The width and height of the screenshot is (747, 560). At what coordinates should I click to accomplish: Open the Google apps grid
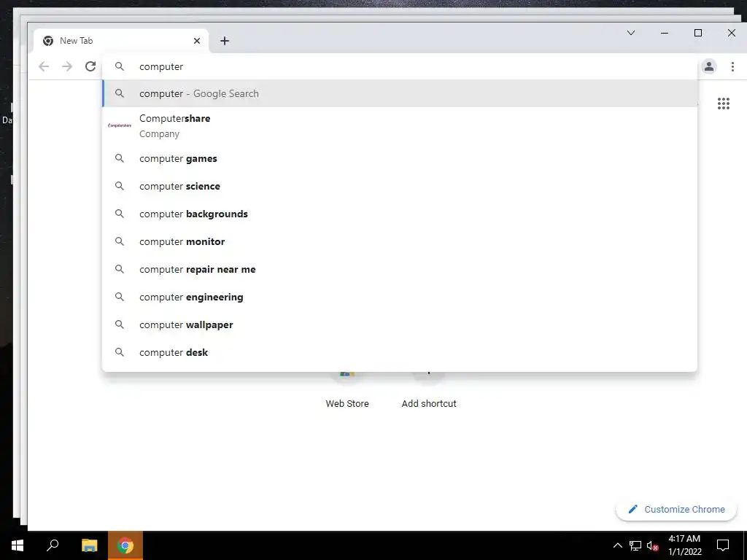click(723, 104)
